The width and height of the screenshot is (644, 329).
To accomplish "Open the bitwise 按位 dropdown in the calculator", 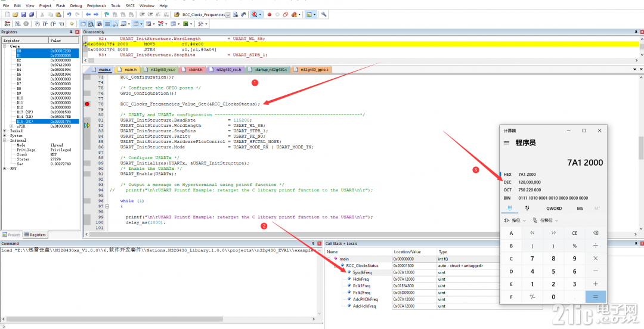I will coord(515,220).
